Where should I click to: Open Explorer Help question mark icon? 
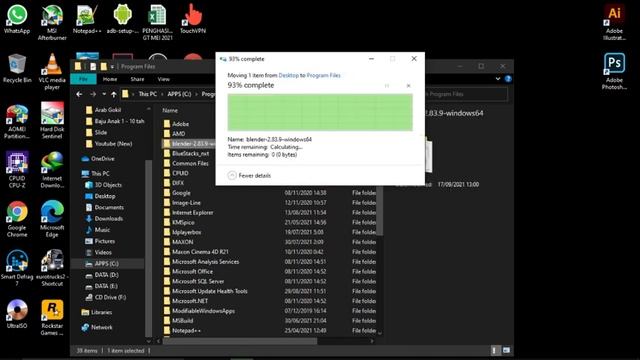pyautogui.click(x=508, y=79)
